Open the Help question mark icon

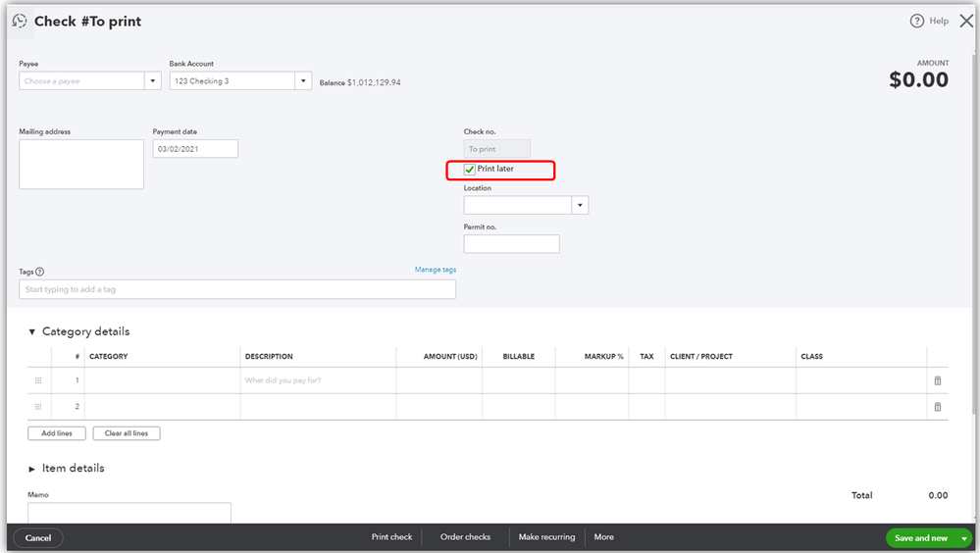click(x=917, y=21)
